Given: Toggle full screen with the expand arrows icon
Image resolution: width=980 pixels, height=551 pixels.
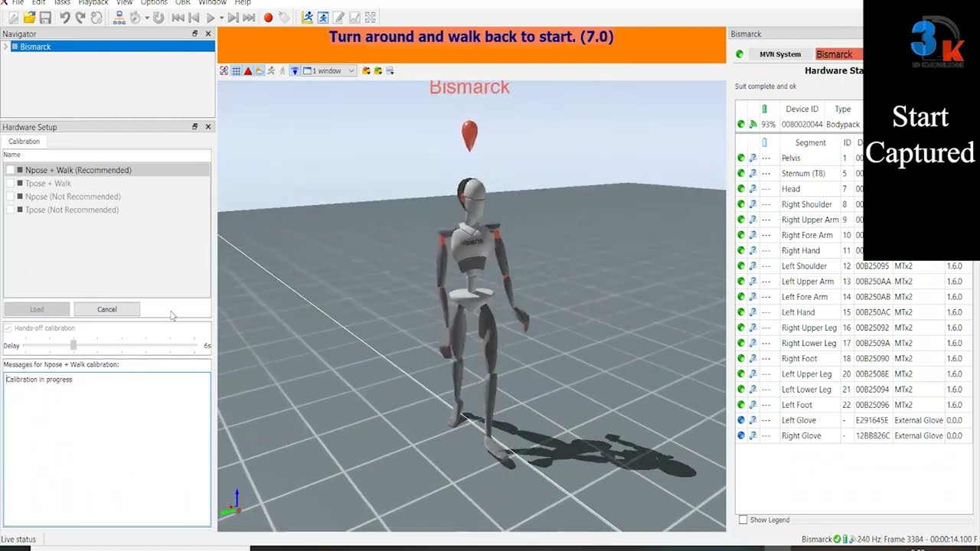Looking at the screenshot, I should coord(371,18).
